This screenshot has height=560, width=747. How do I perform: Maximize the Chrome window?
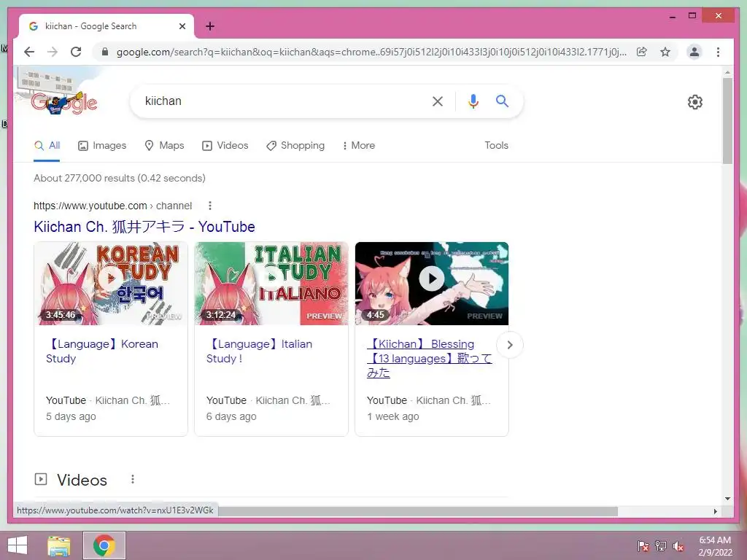[692, 16]
